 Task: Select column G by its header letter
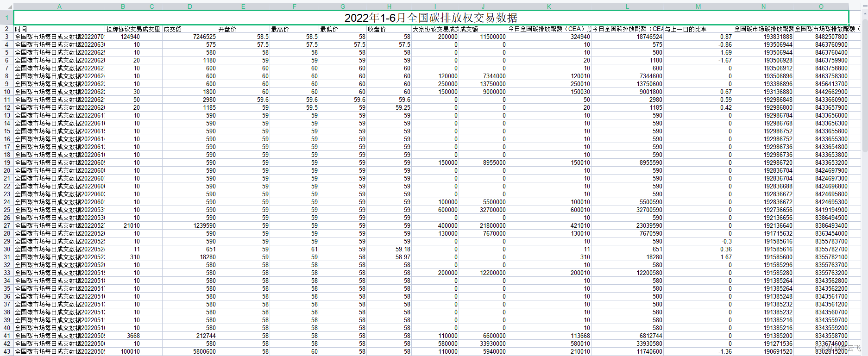click(343, 6)
